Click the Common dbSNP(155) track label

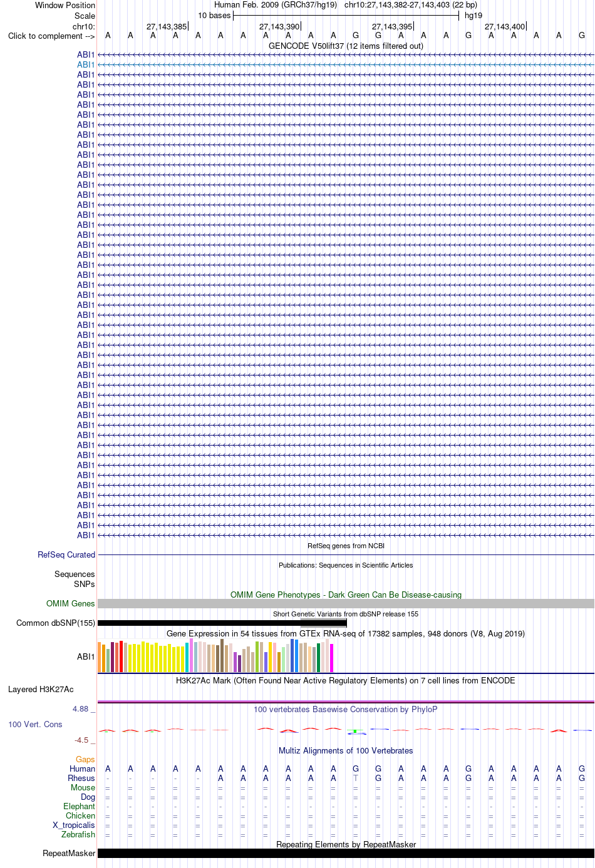[56, 623]
